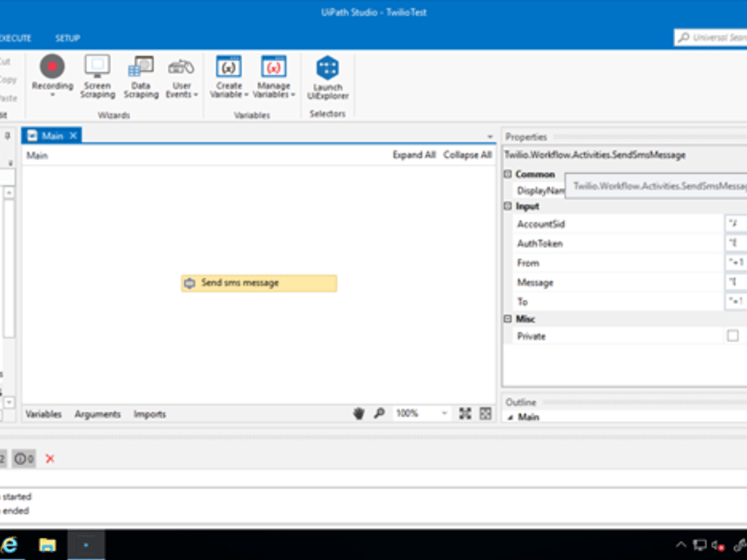Click the Main breadcrumb link
Screen dimensions: 747x560
pos(37,155)
